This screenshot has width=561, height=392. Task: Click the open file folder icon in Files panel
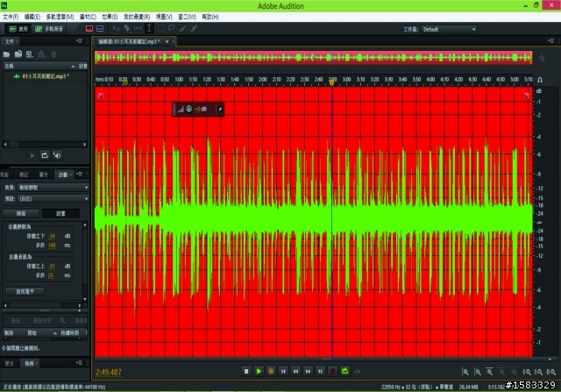pos(7,53)
